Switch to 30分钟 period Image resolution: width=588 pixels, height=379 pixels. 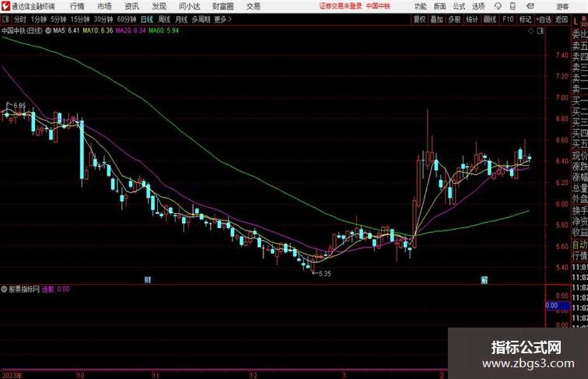point(103,19)
